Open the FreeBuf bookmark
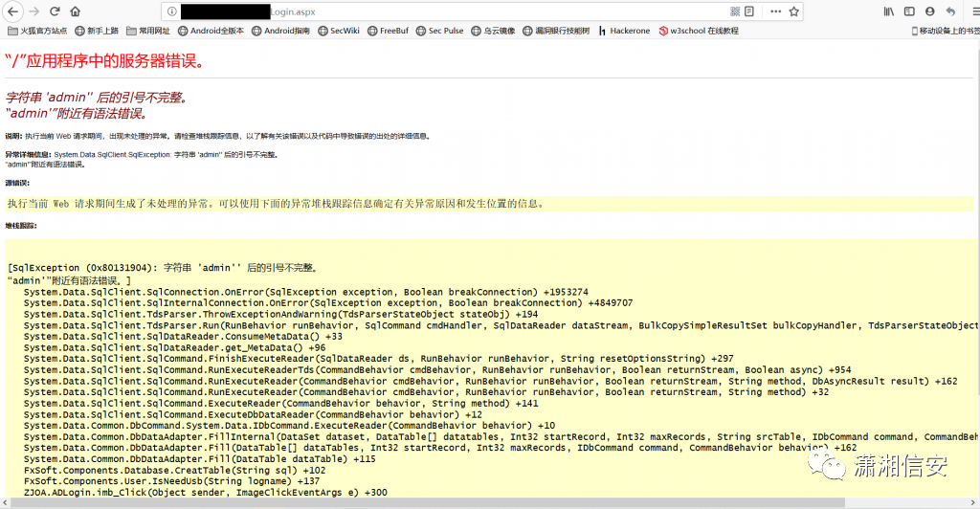The image size is (980, 509). coord(389,31)
